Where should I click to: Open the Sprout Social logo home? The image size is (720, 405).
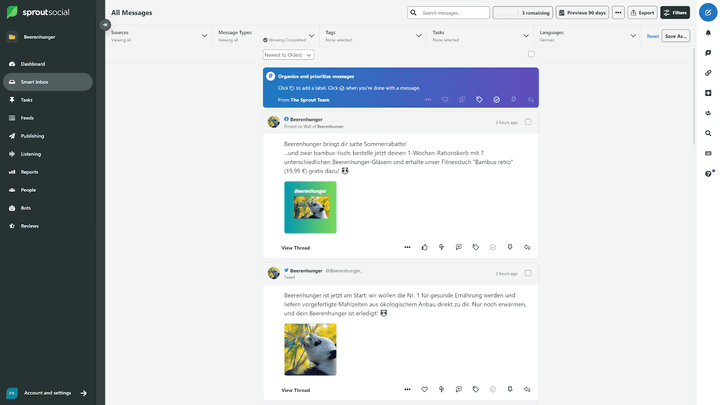[38, 12]
